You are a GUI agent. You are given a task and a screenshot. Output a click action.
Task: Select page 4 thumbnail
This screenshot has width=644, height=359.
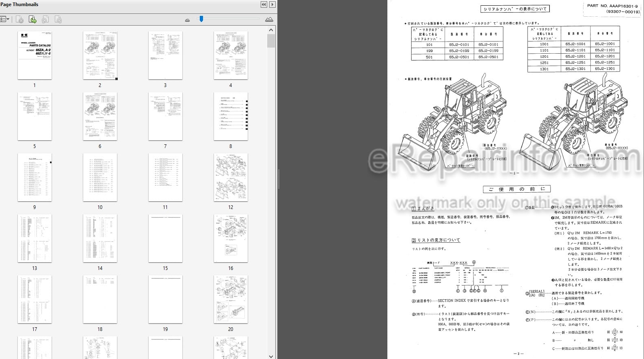point(231,55)
